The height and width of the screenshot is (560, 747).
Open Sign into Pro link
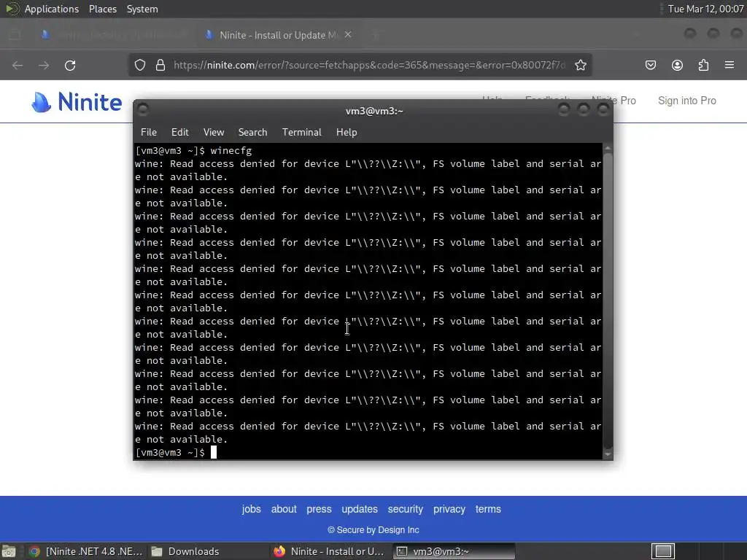click(687, 101)
